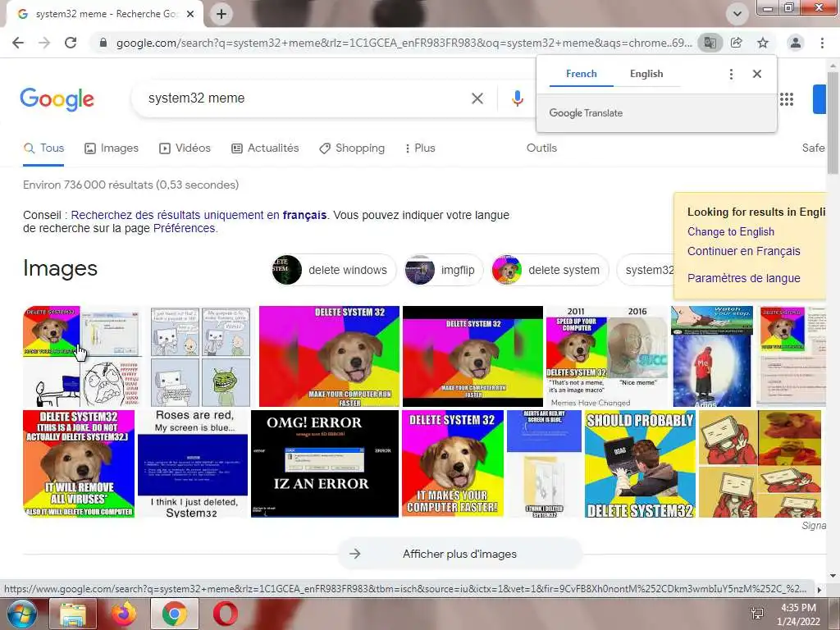Image resolution: width=840 pixels, height=630 pixels.
Task: Open the tab search chevron in title bar
Action: click(x=737, y=14)
